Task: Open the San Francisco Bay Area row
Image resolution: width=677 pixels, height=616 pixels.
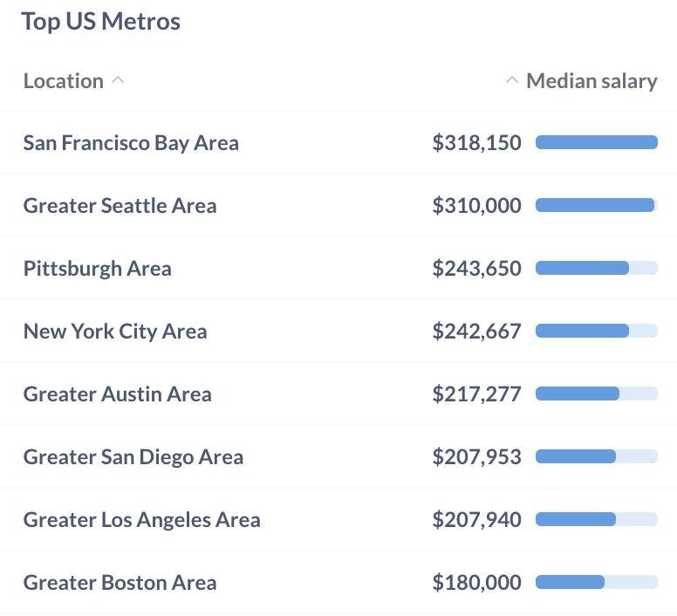Action: click(x=338, y=142)
